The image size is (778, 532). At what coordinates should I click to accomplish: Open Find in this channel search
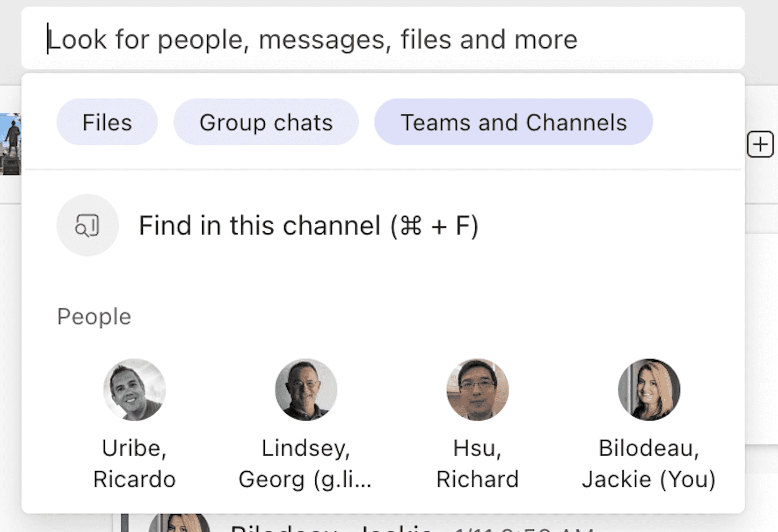[x=309, y=225]
